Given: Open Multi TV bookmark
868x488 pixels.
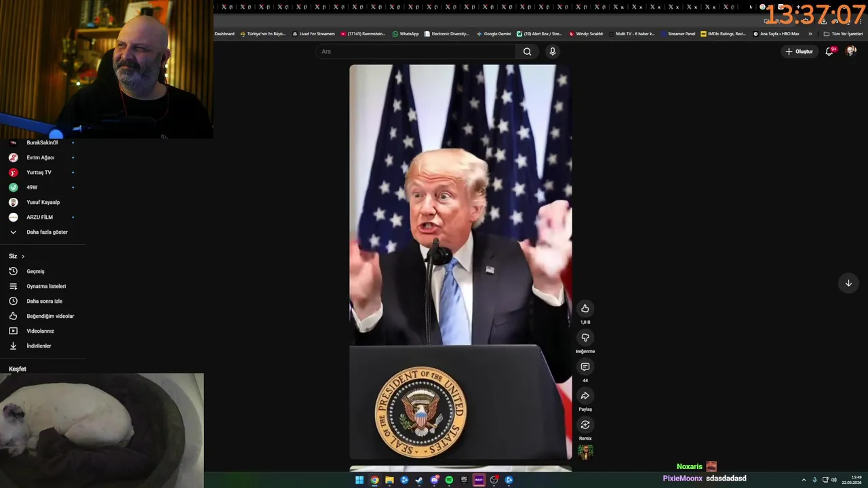Looking at the screenshot, I should (631, 34).
